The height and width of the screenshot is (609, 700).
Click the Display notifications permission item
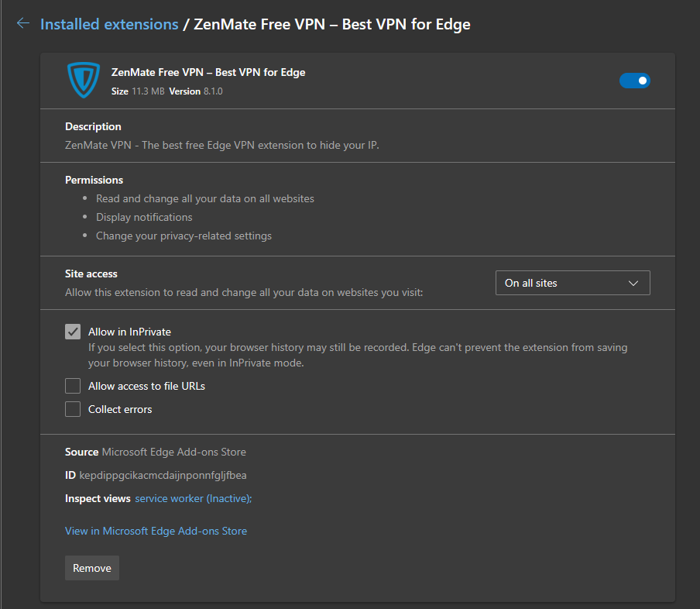pos(144,217)
